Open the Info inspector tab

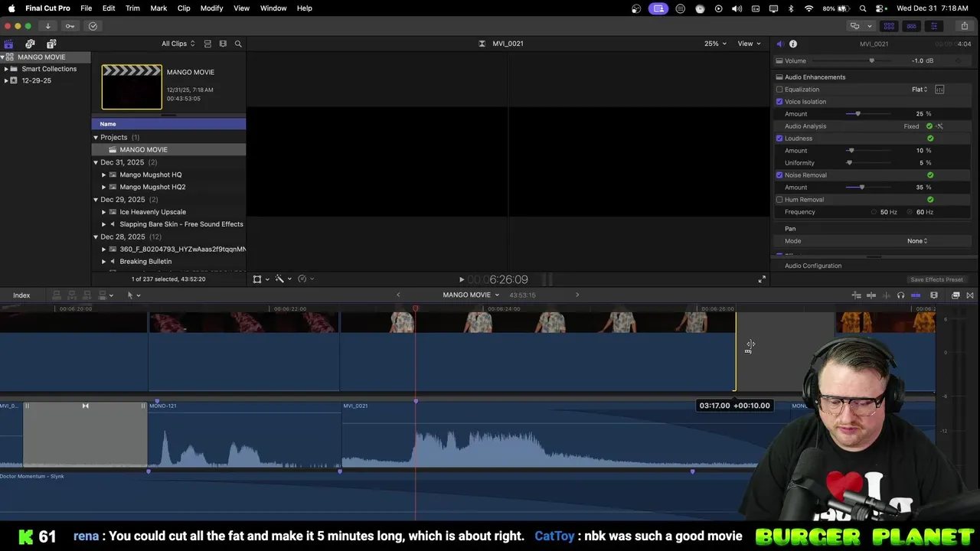pos(793,44)
